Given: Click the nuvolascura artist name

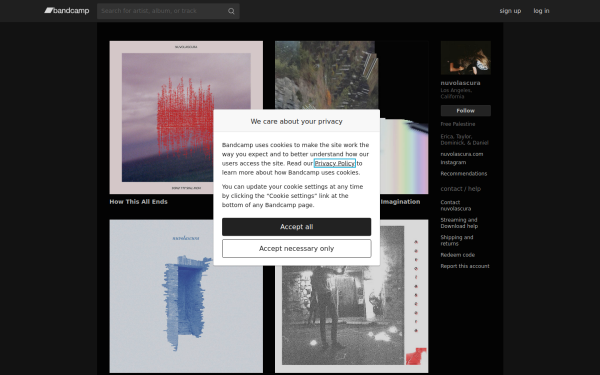Looking at the screenshot, I should point(460,83).
